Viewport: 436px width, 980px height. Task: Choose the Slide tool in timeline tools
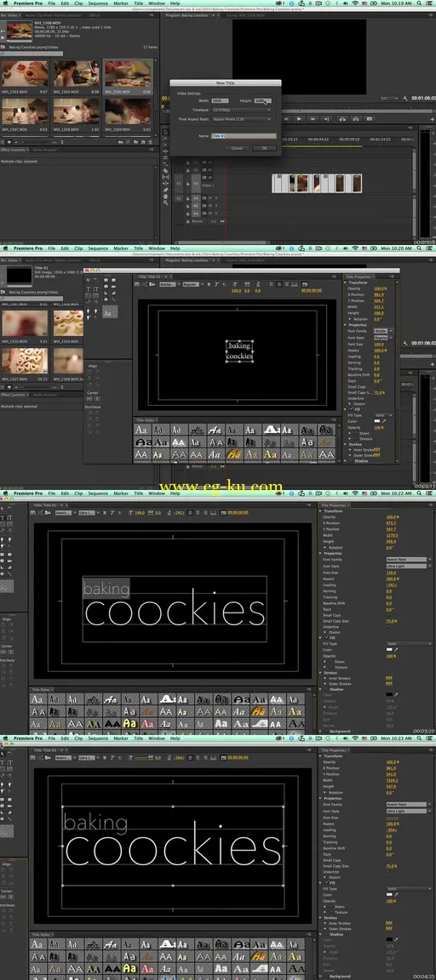[x=166, y=183]
